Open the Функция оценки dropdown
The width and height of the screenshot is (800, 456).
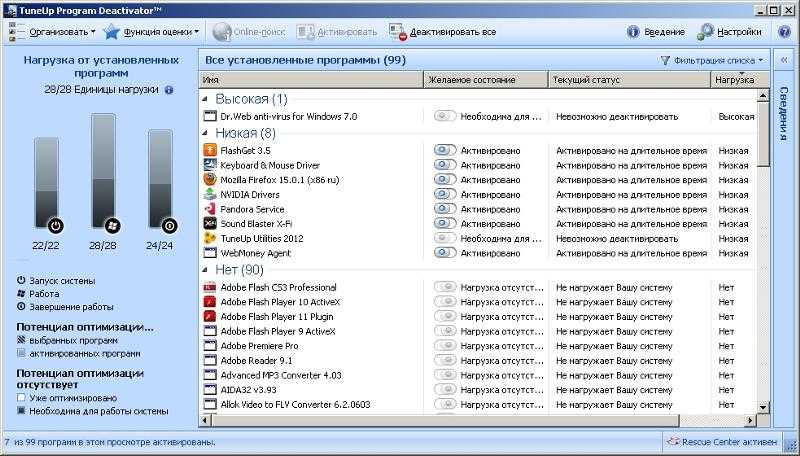151,32
